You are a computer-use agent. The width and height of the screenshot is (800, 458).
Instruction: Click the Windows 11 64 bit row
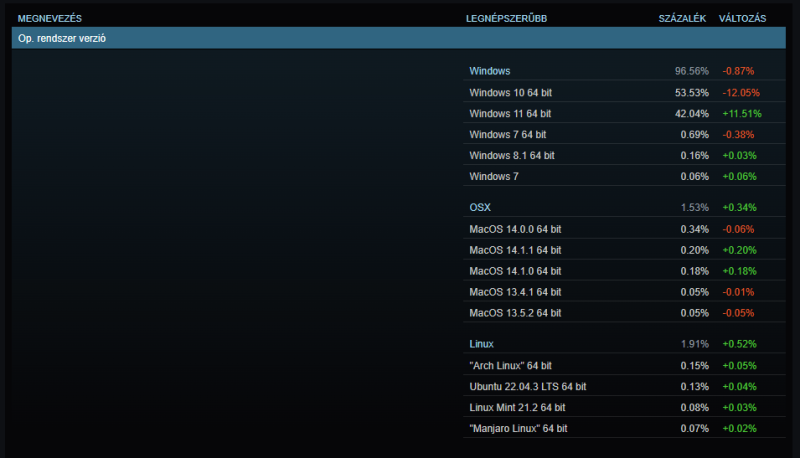(x=624, y=113)
